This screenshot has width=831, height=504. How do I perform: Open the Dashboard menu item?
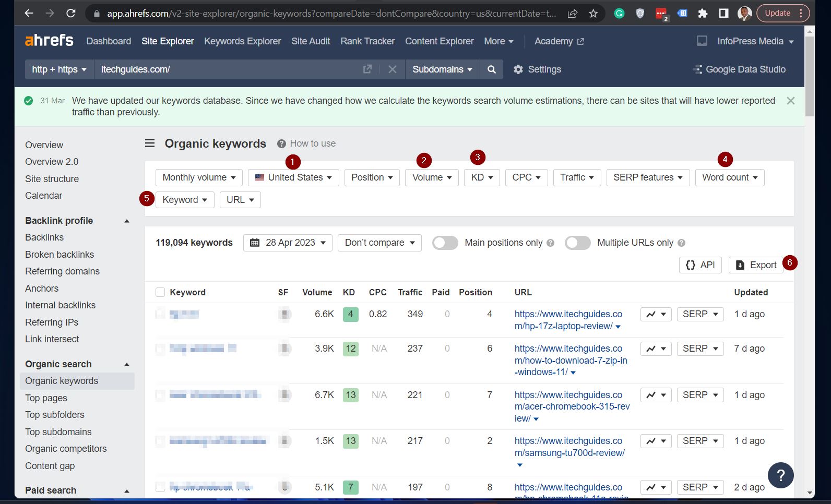[109, 41]
